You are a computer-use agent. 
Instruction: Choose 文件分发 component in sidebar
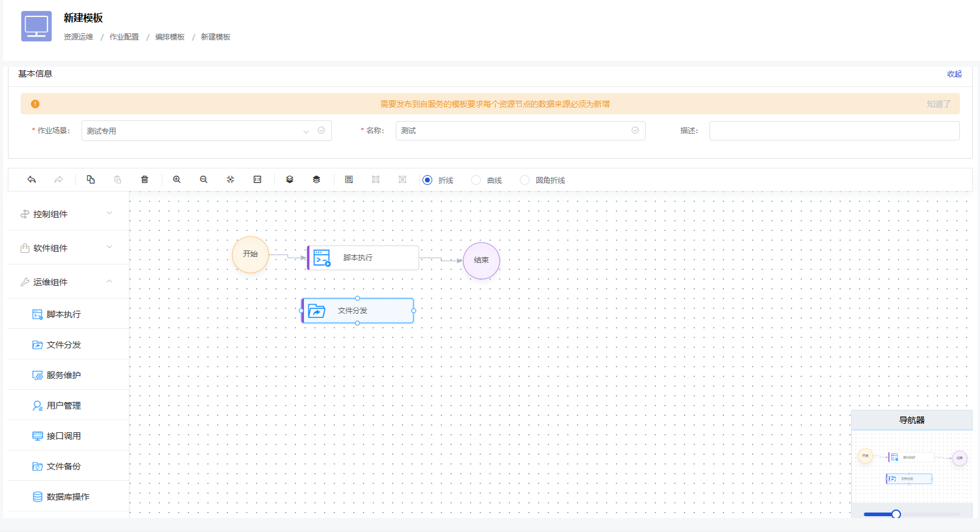click(69, 345)
